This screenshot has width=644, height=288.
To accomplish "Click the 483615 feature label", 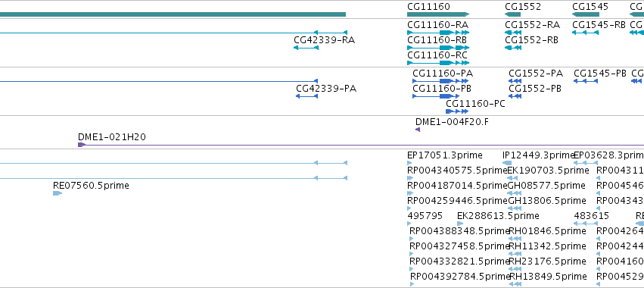I will pos(592,216).
